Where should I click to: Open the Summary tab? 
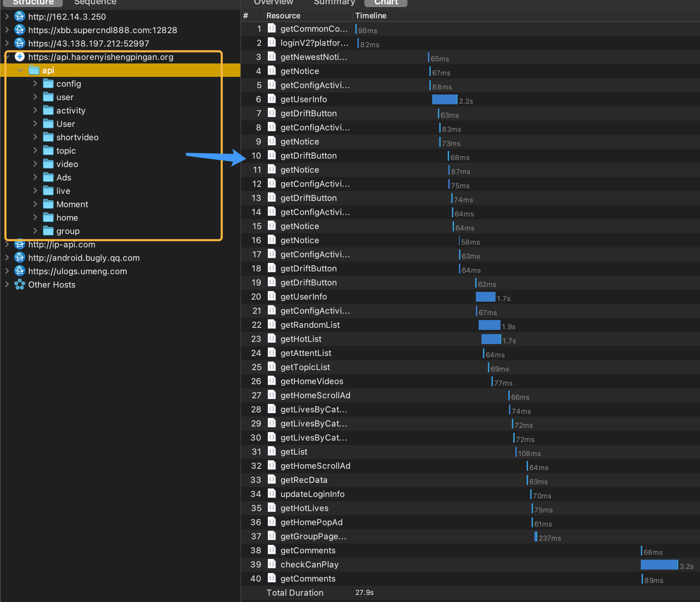[x=334, y=2]
